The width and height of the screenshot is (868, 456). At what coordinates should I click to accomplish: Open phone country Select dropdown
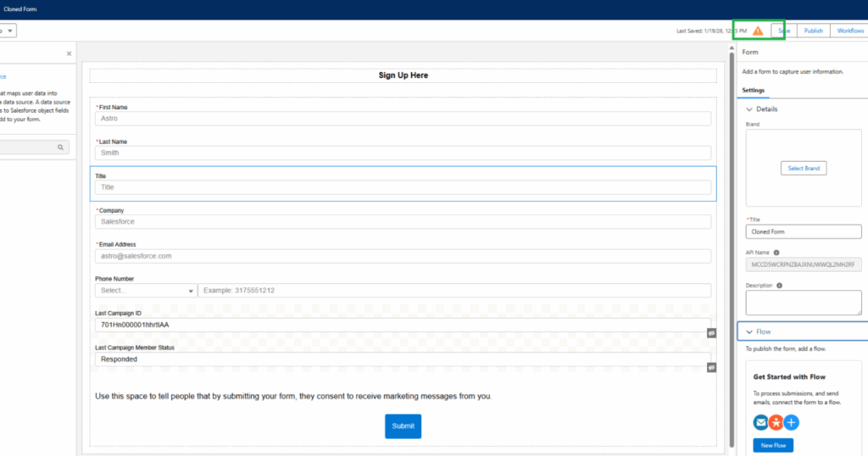pos(146,291)
